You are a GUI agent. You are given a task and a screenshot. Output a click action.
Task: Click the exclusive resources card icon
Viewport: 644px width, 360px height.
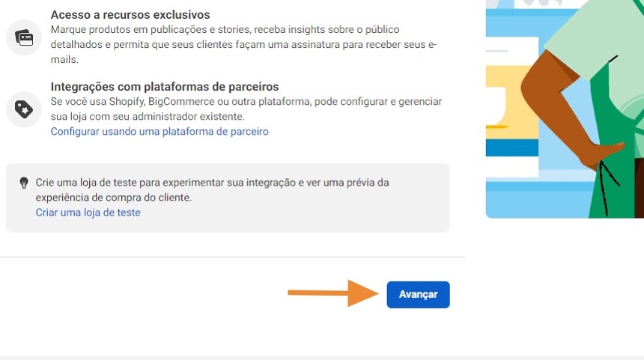click(x=25, y=37)
